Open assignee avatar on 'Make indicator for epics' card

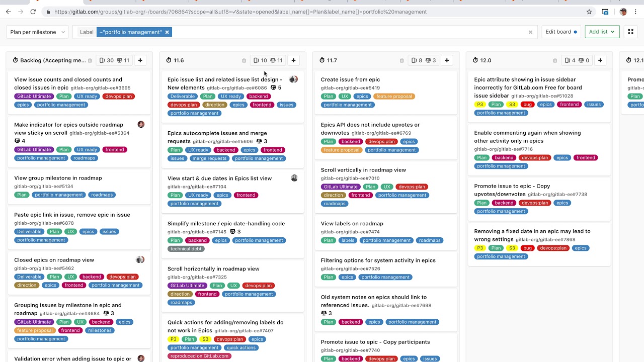(141, 124)
